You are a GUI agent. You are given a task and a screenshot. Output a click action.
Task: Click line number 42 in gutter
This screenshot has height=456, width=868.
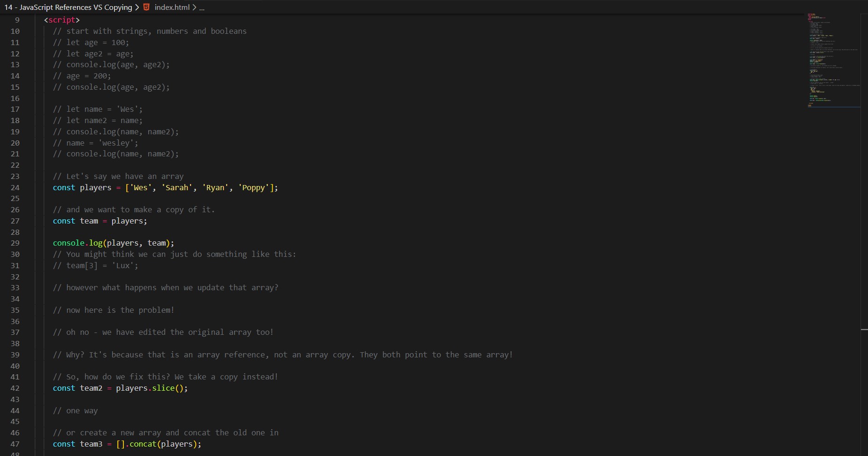coord(15,388)
